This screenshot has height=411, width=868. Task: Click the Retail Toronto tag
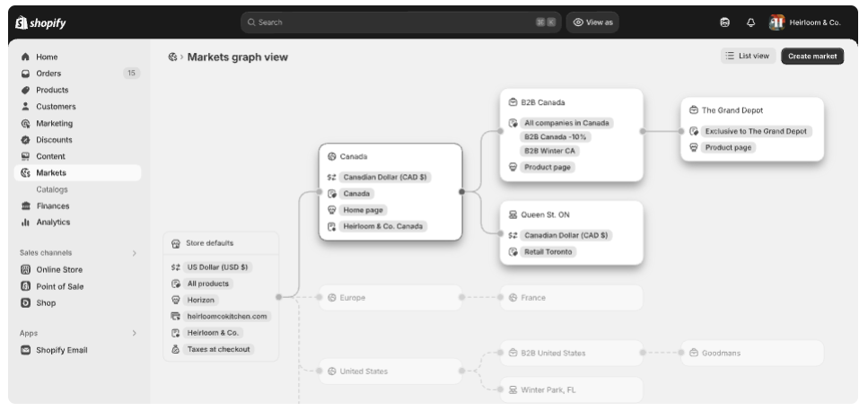click(x=548, y=251)
